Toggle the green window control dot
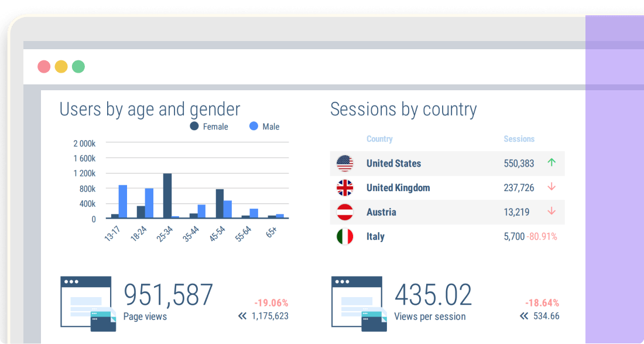Viewport: 644px width, 344px height. coord(78,66)
